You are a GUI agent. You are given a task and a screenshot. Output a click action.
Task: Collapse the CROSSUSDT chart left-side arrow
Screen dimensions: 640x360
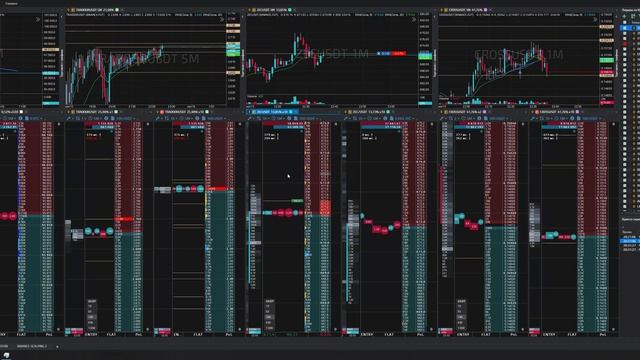435,17
